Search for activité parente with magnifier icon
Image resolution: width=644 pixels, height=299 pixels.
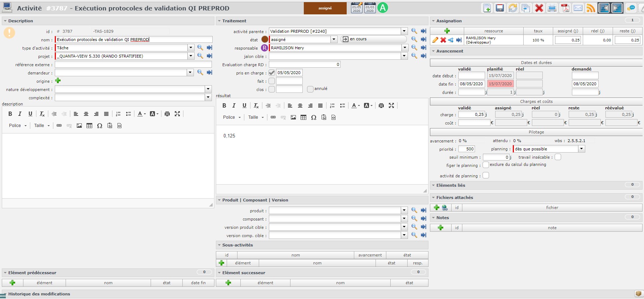414,31
